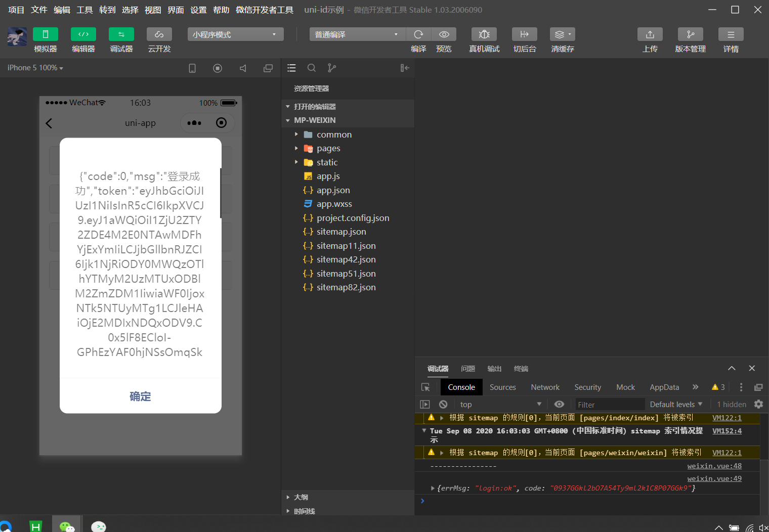Viewport: 769px width, 532px height.
Task: Switch app to background (切后台)
Action: (x=525, y=34)
